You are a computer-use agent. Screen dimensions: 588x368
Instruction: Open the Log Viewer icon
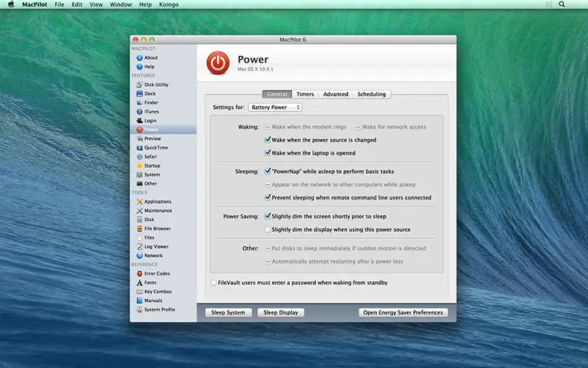(x=140, y=247)
